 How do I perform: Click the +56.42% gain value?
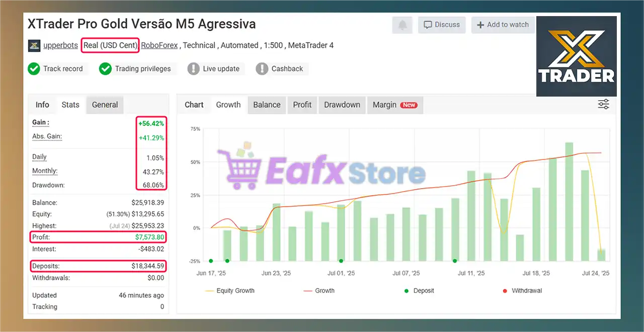click(151, 123)
